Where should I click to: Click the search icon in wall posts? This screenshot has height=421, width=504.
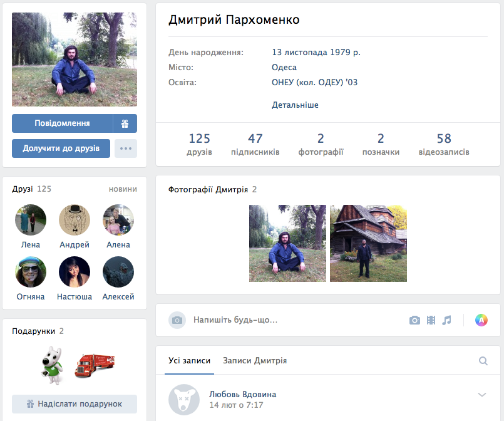(483, 361)
